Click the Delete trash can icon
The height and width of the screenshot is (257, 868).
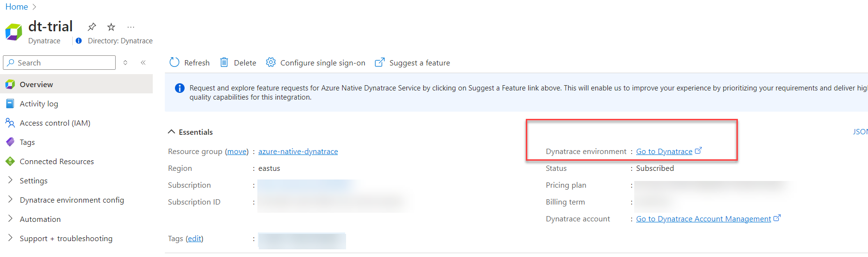224,63
